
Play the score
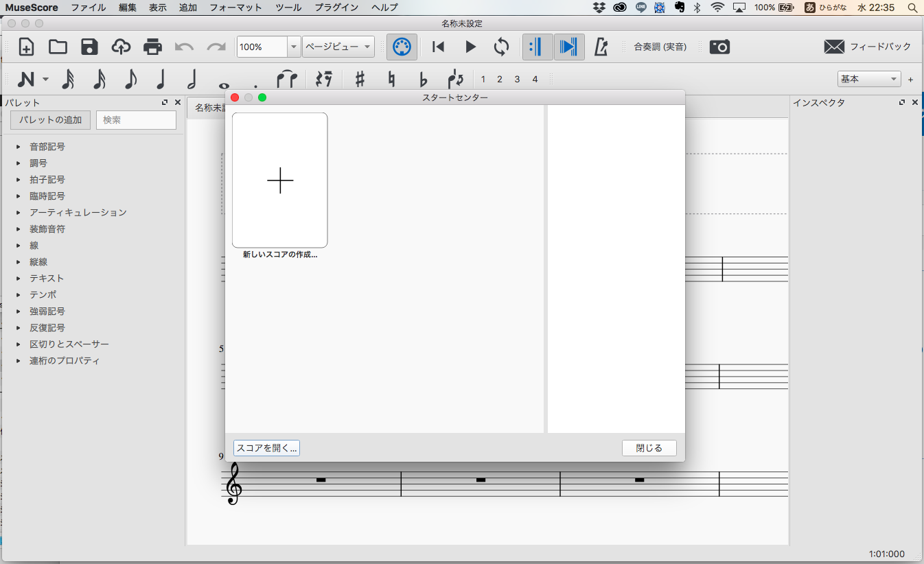pos(470,47)
